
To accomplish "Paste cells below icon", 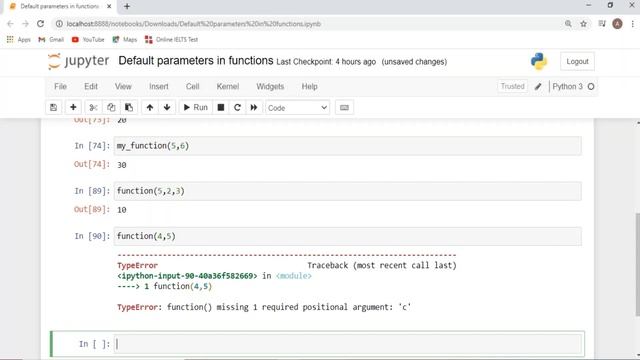I will tap(129, 108).
